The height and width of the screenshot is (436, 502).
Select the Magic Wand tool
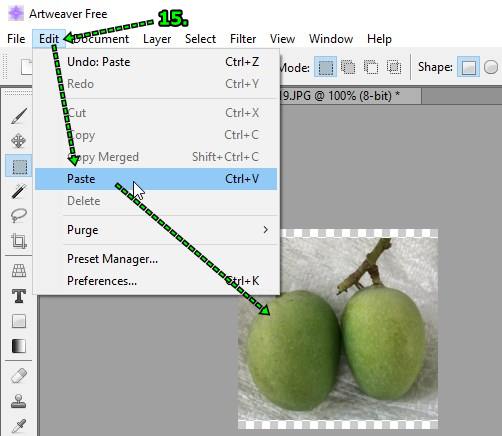tap(19, 191)
